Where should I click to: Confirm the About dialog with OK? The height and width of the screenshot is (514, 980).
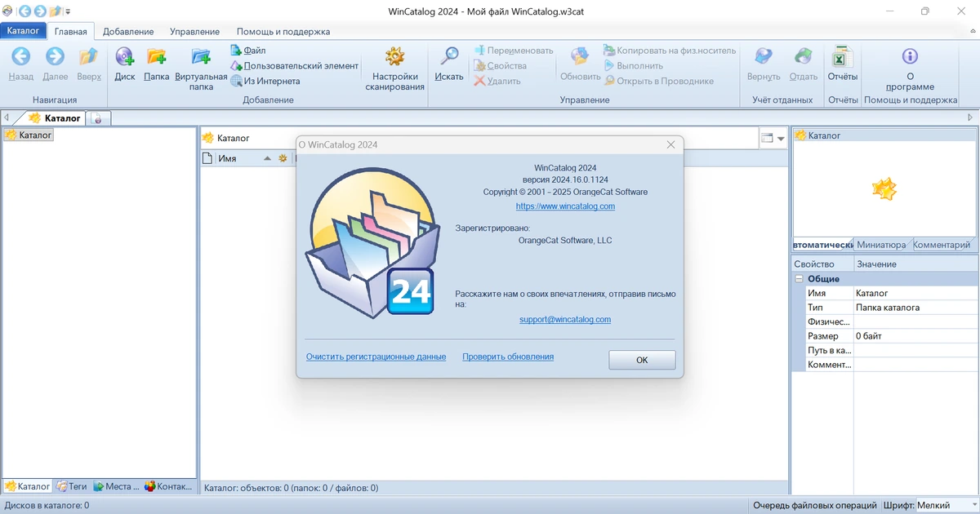(642, 360)
